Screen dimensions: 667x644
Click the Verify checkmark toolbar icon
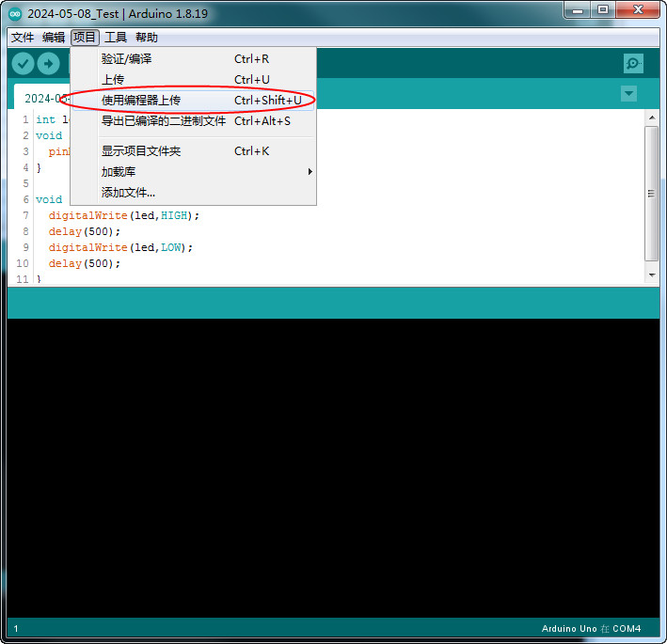[x=23, y=64]
